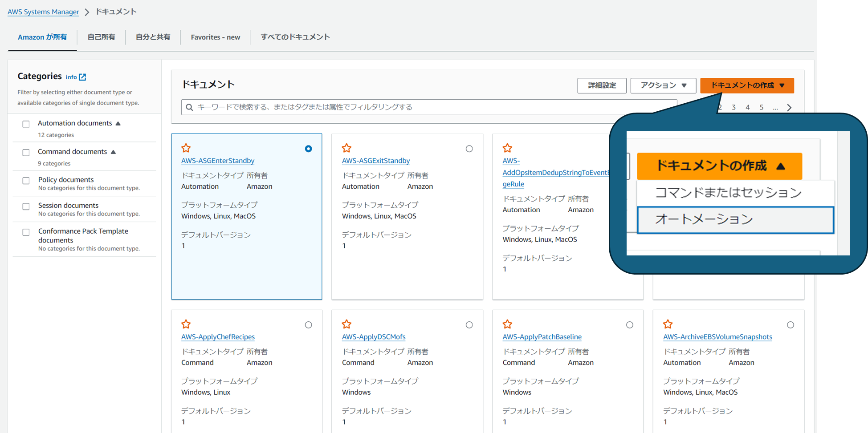Jump to page 5 in pagination
The width and height of the screenshot is (868, 433).
pyautogui.click(x=762, y=107)
